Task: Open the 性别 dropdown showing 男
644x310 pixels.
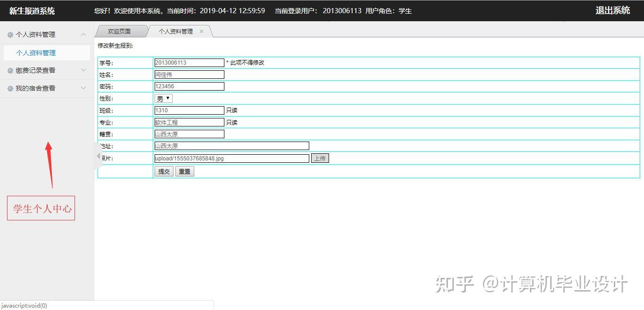Action: point(164,99)
